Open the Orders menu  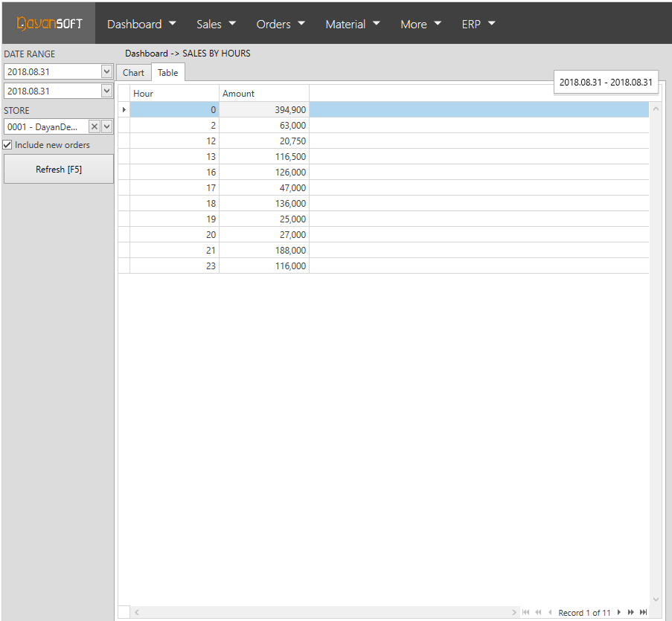click(281, 24)
